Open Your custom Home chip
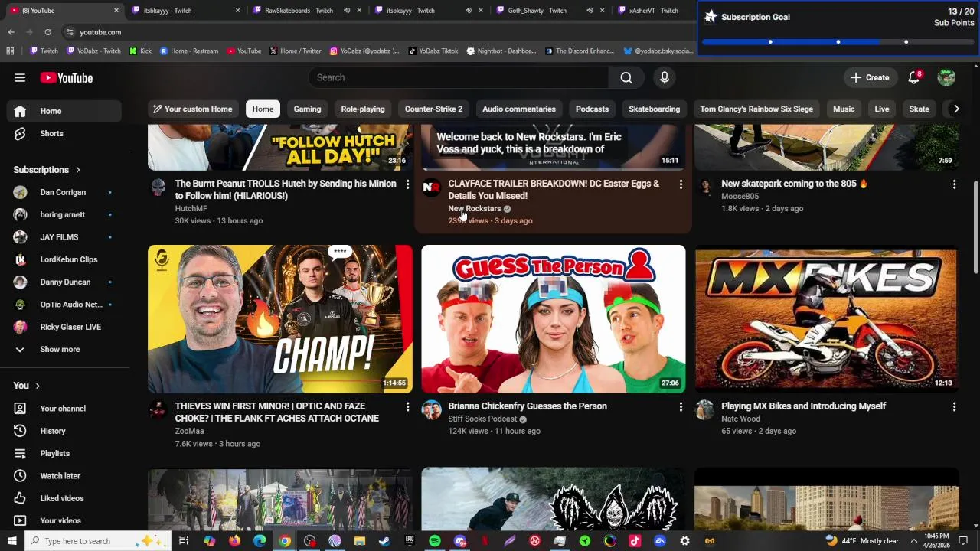Viewport: 980px width, 551px height. point(193,109)
